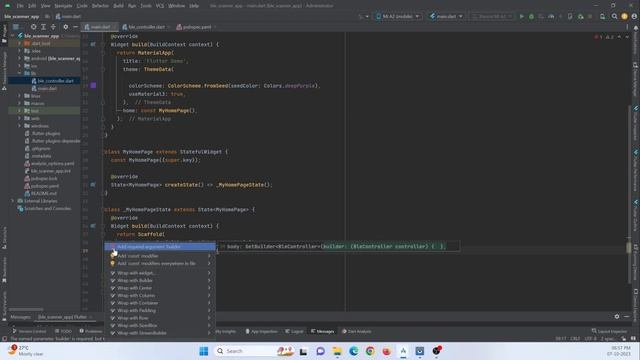This screenshot has height=360, width=640.
Task: Expand the test folder in project tree
Action: [19, 111]
